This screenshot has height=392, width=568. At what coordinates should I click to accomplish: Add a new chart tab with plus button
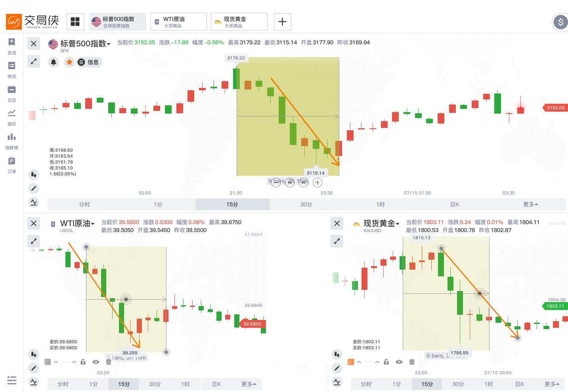pos(282,21)
